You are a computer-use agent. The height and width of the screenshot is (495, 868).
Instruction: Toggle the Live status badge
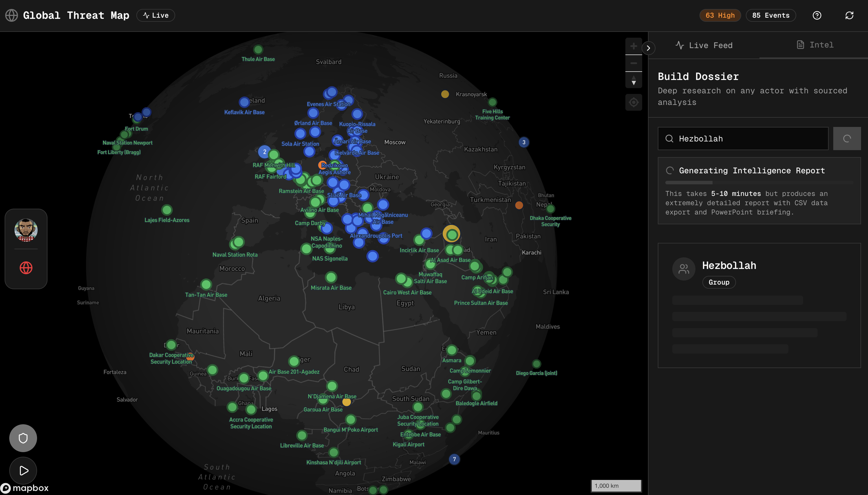155,15
